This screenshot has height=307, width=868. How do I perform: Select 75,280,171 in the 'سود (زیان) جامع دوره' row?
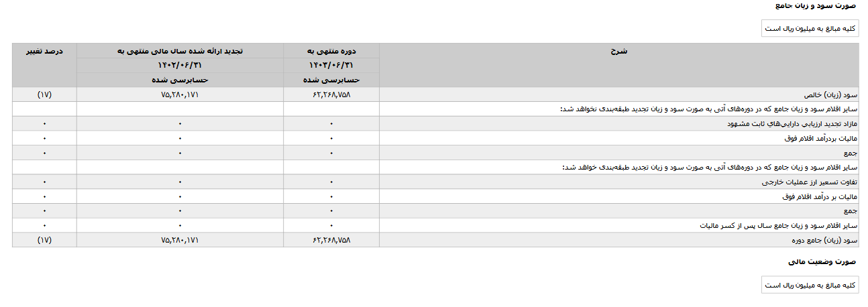click(180, 240)
